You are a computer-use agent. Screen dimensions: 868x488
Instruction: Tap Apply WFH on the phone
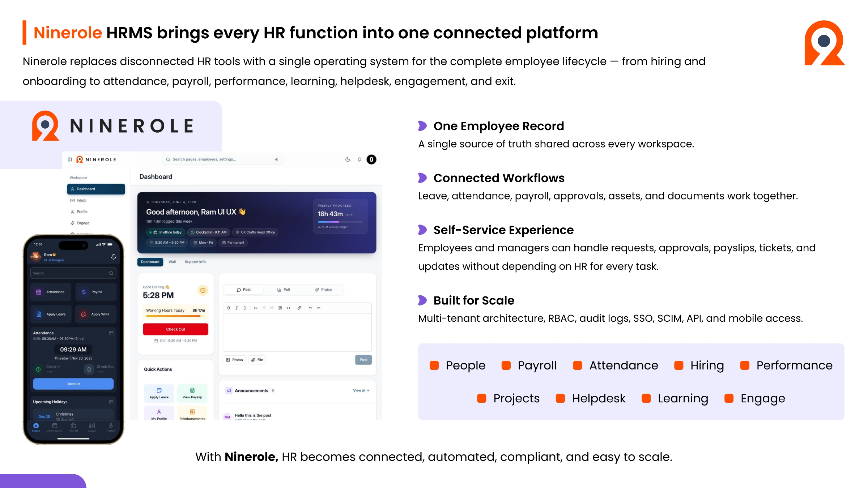point(96,314)
